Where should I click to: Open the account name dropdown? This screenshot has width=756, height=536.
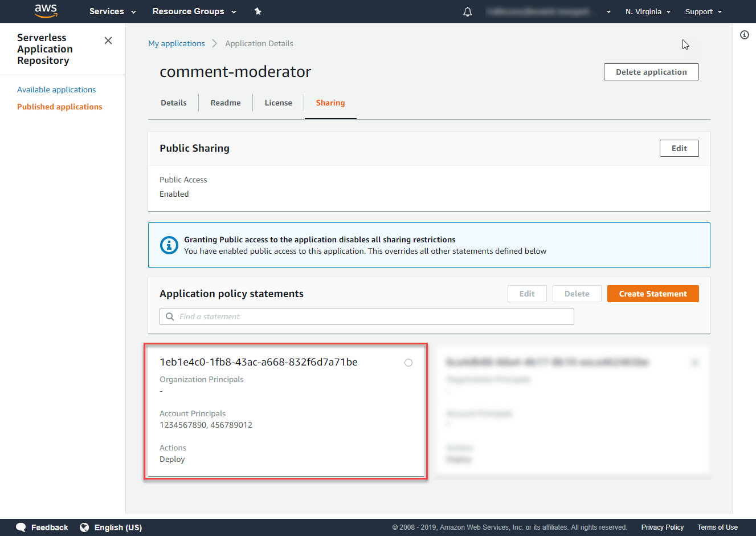click(549, 11)
